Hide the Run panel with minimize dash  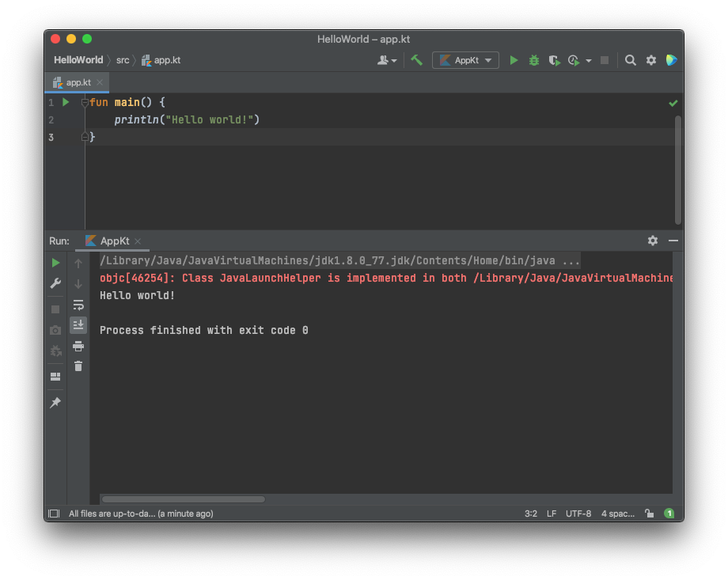click(x=673, y=241)
